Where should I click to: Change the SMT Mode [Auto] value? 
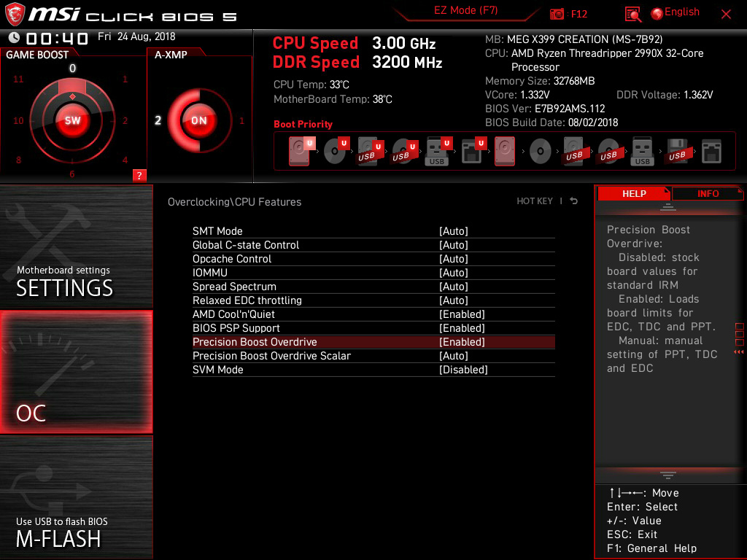(454, 231)
